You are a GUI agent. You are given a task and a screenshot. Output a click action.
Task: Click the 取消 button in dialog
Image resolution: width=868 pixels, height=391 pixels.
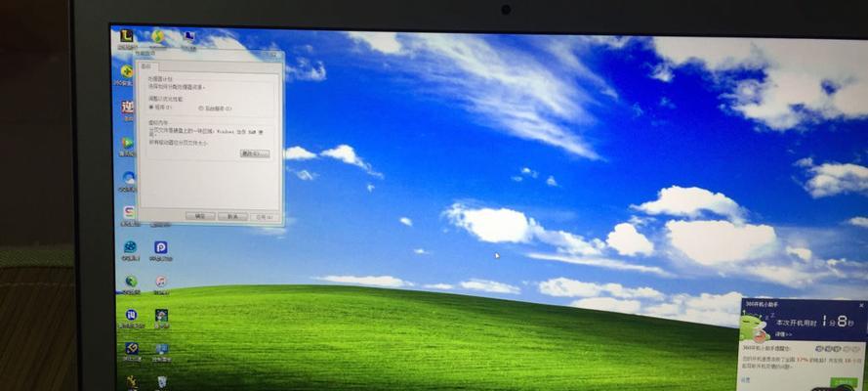tap(232, 216)
